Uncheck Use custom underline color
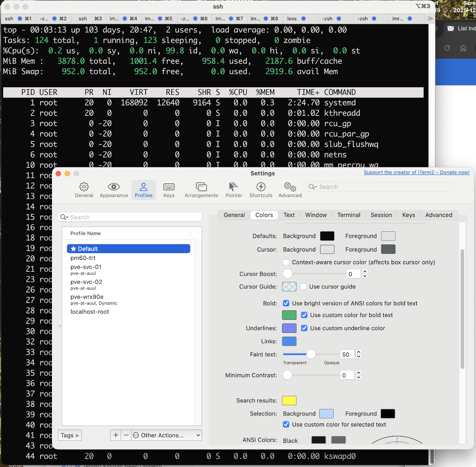This screenshot has width=476, height=467. [304, 328]
